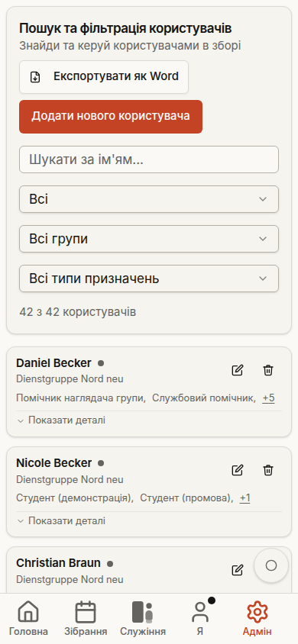Delete Daniel Becker with trash icon

coord(268,370)
